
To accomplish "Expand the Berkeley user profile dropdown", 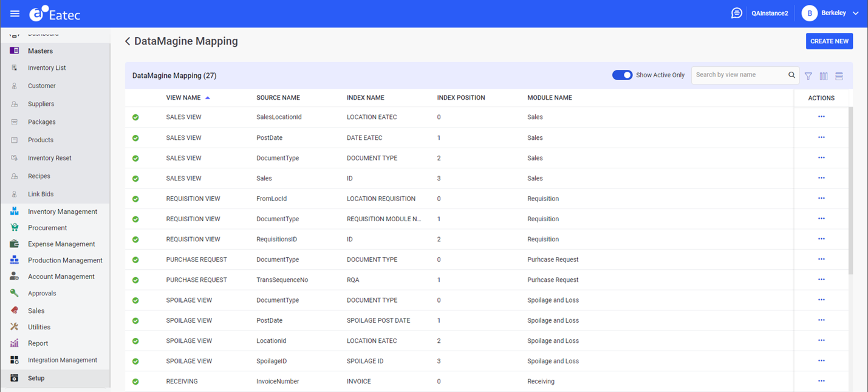I will (x=855, y=13).
